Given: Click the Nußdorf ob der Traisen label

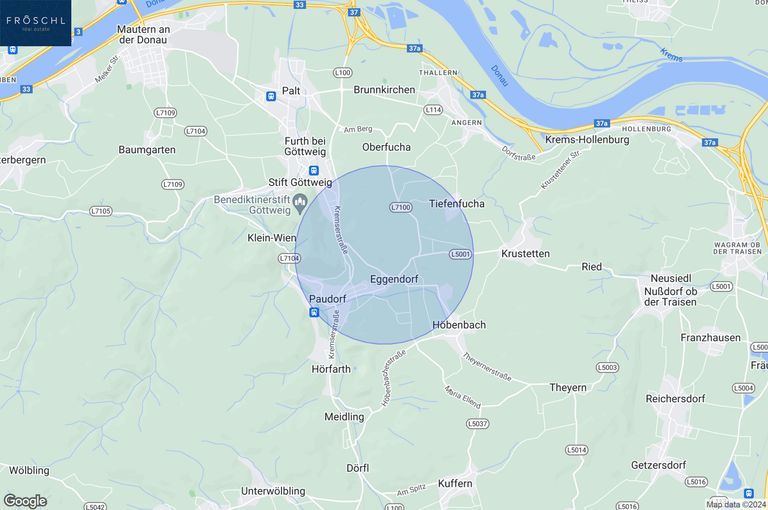Looking at the screenshot, I should [x=670, y=296].
